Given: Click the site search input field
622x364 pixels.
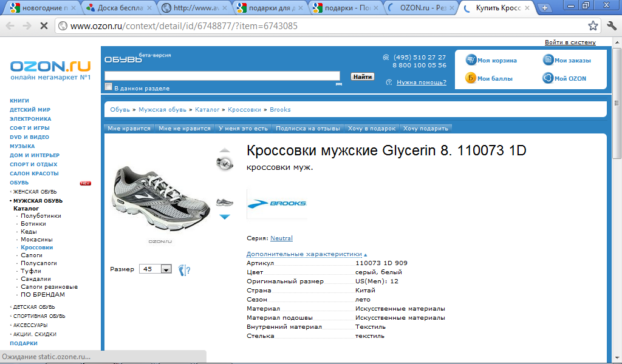Looking at the screenshot, I should [222, 76].
